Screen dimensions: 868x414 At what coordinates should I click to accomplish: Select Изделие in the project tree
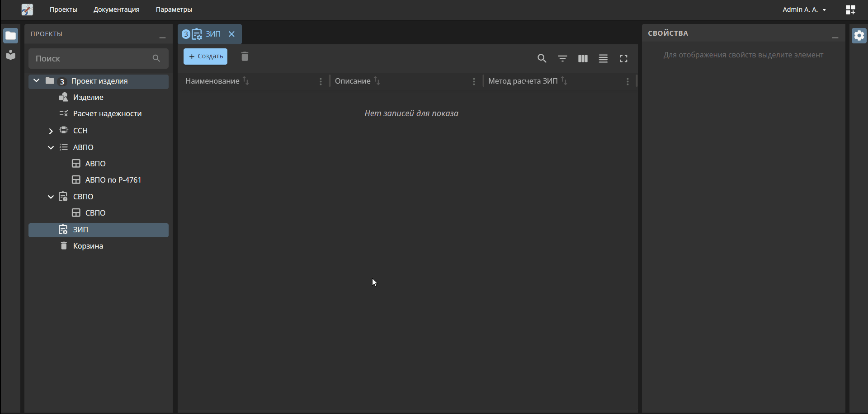(88, 97)
